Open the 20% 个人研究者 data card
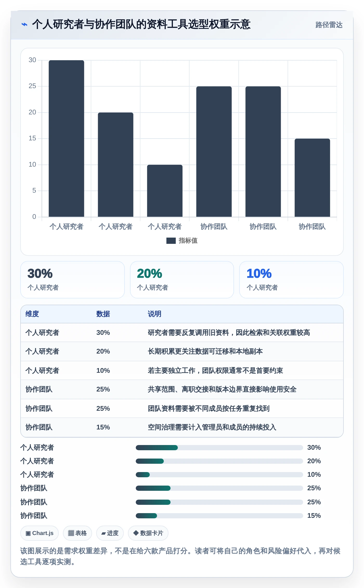This screenshot has height=588, width=364. point(182,280)
